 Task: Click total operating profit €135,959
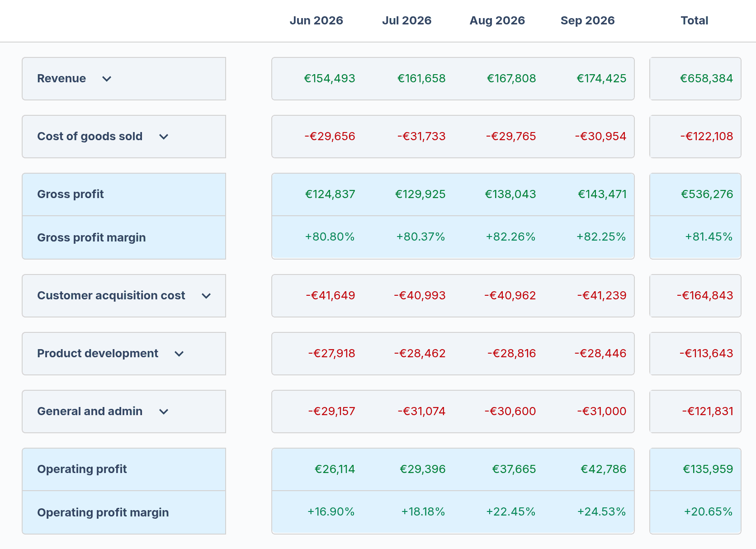(x=708, y=469)
